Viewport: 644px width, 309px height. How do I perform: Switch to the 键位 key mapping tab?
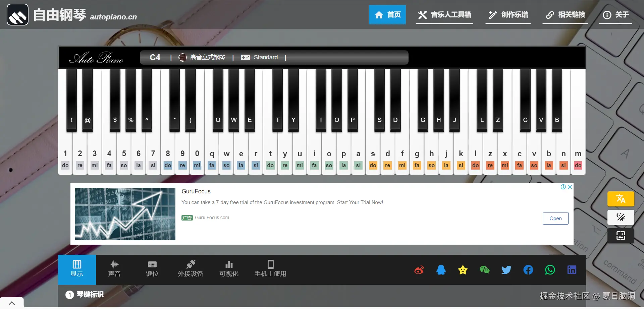point(152,269)
